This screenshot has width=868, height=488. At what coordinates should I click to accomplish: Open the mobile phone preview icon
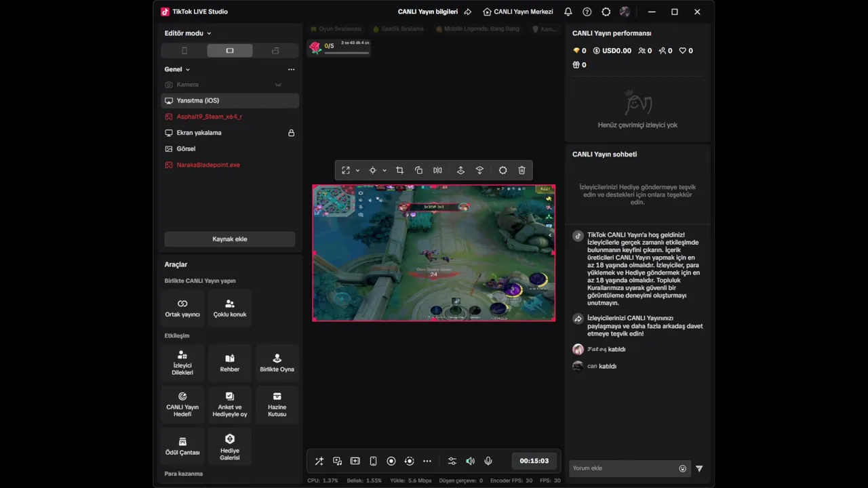click(373, 461)
